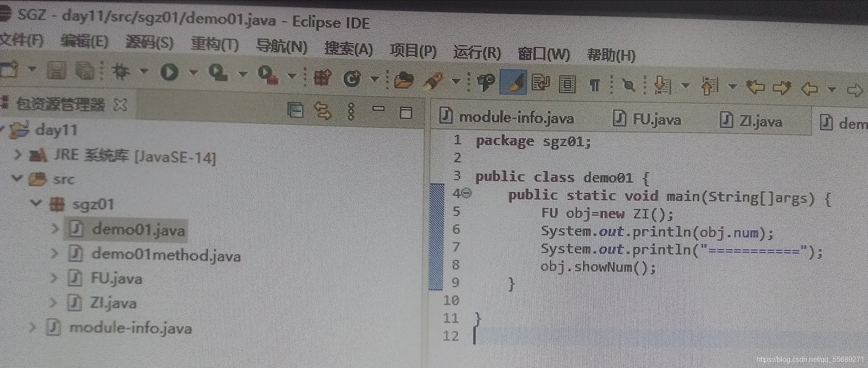Open the Search dropdown arrow

click(456, 81)
